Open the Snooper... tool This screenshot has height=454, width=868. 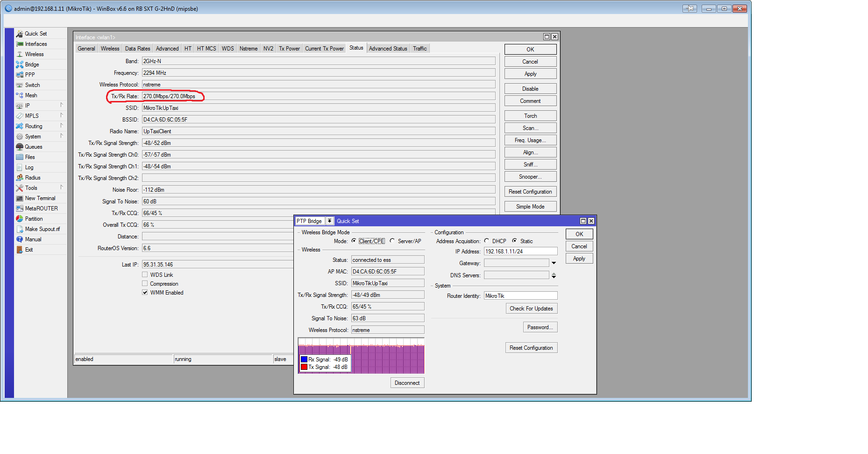point(530,177)
